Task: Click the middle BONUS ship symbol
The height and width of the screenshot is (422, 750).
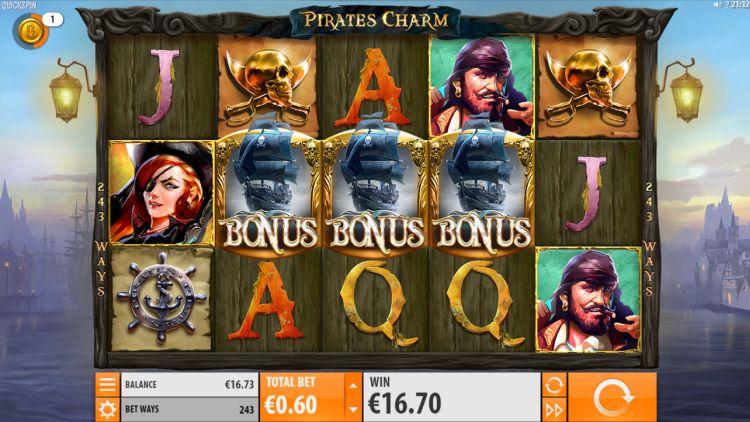Action: [375, 191]
